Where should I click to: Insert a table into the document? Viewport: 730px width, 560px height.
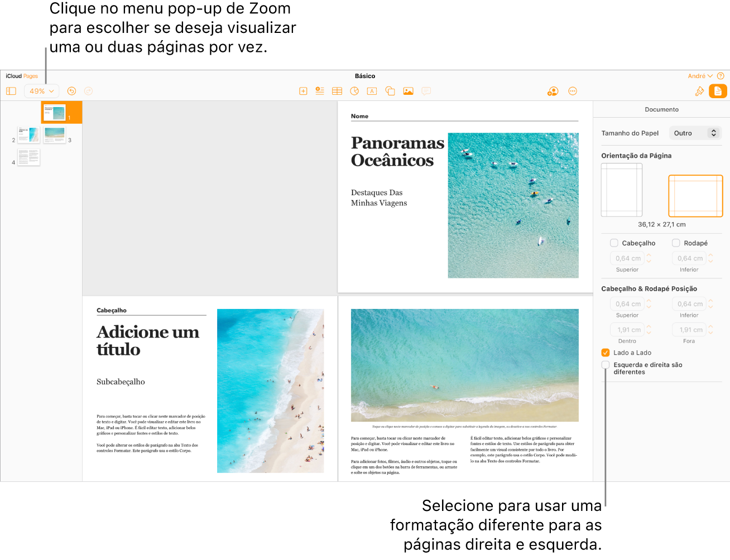337,91
